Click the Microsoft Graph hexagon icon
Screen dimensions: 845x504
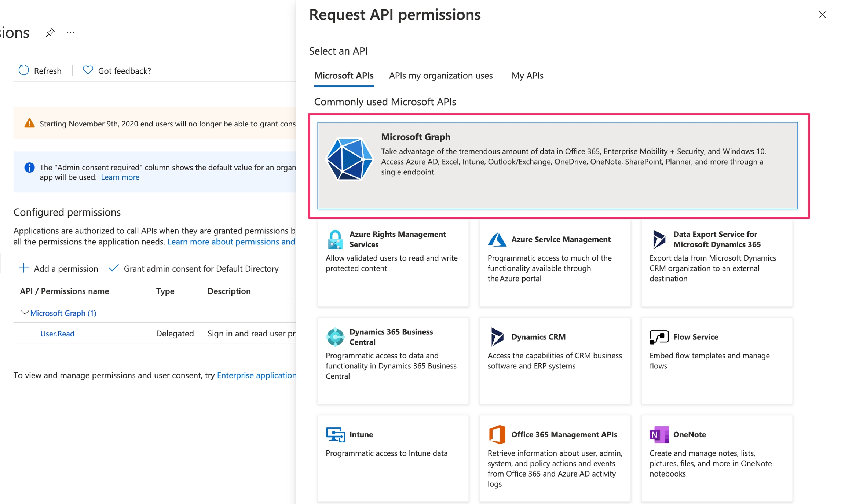click(x=349, y=159)
